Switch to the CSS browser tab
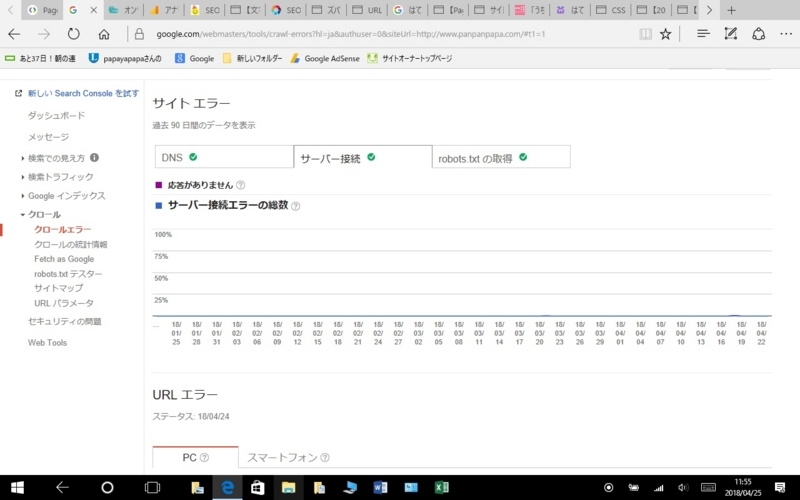Viewport: 800px width, 500px height. (611, 10)
